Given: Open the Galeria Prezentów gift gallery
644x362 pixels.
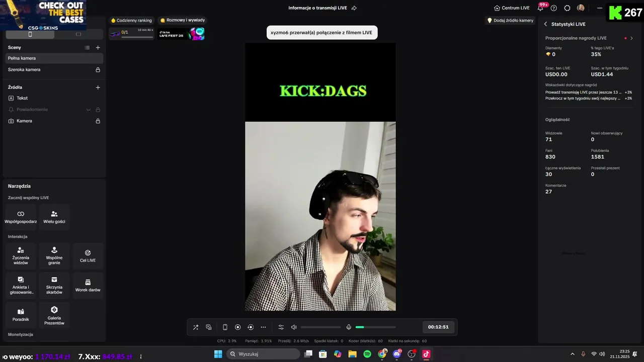Looking at the screenshot, I should [x=54, y=315].
